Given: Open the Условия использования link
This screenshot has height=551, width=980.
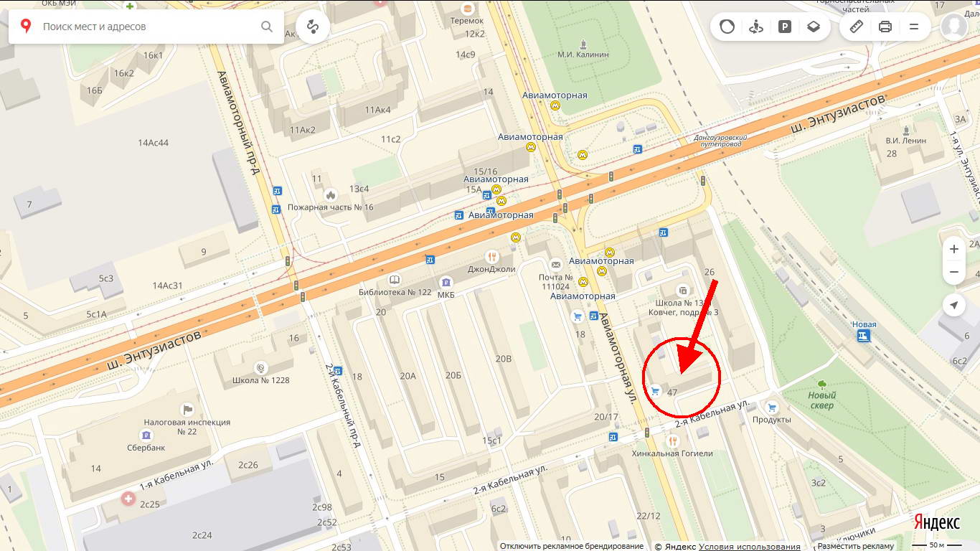Looking at the screenshot, I should [x=750, y=547].
